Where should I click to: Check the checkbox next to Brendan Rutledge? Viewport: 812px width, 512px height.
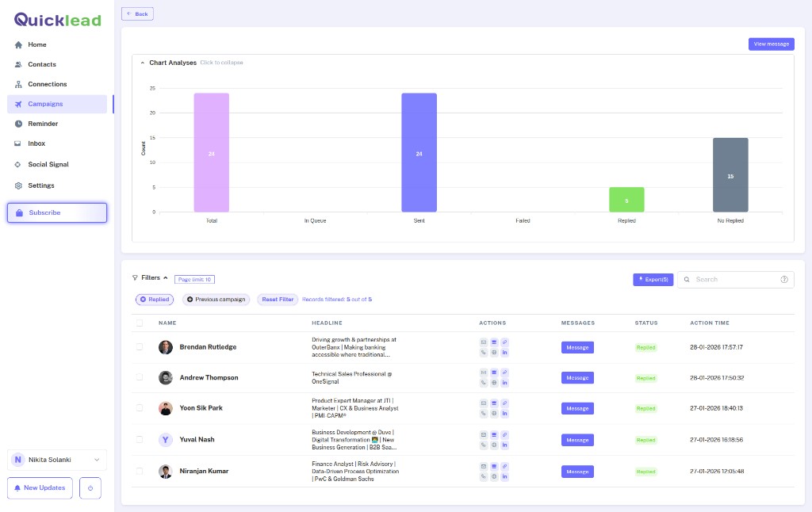[138, 347]
